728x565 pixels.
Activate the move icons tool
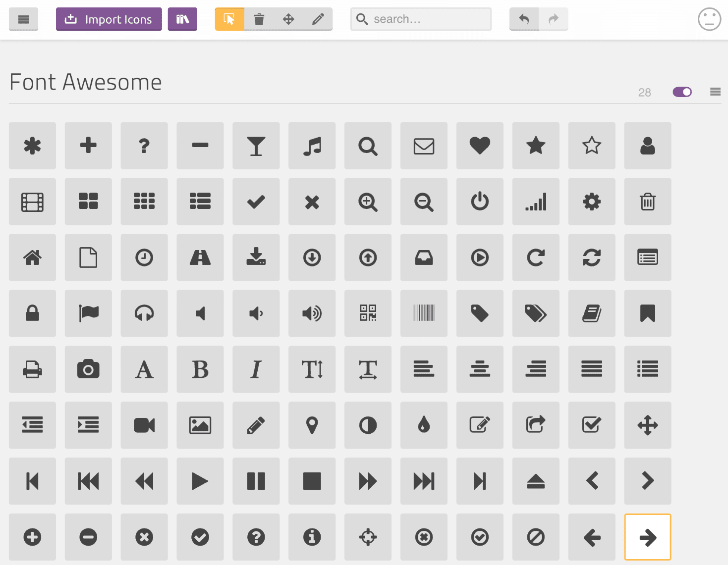tap(288, 19)
